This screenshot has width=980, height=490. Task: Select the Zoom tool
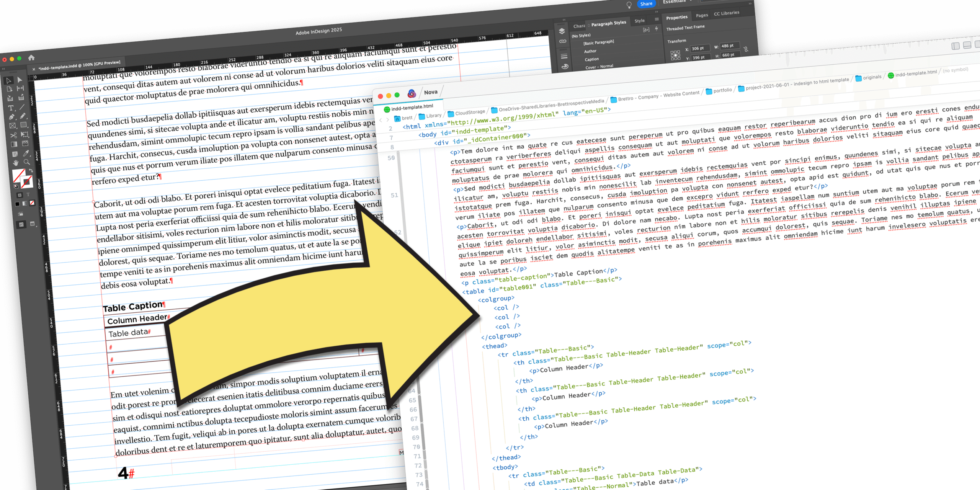(x=27, y=162)
